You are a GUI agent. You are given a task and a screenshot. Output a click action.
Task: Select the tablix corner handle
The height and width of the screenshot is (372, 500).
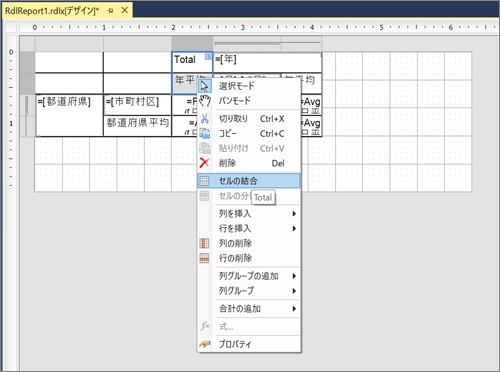point(27,44)
